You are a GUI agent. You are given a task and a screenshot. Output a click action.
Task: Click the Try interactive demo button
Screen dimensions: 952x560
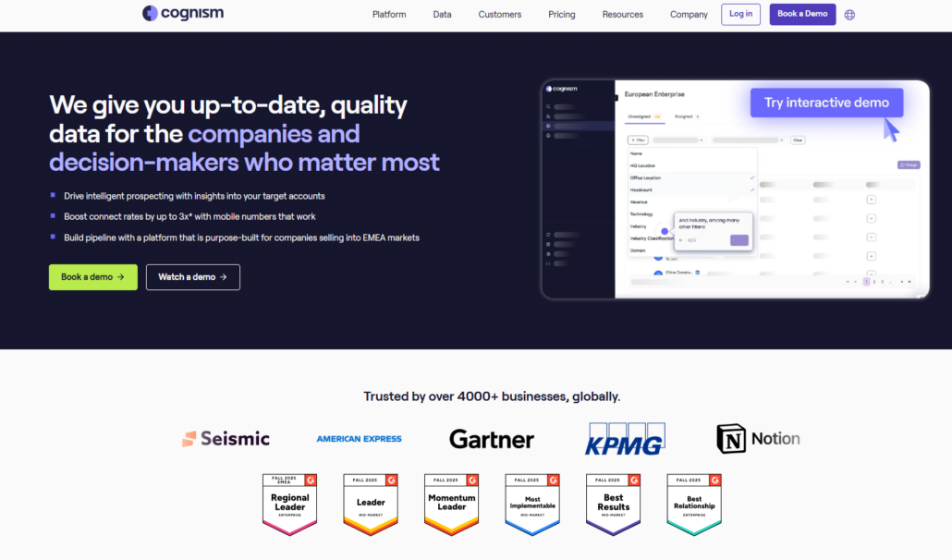826,103
